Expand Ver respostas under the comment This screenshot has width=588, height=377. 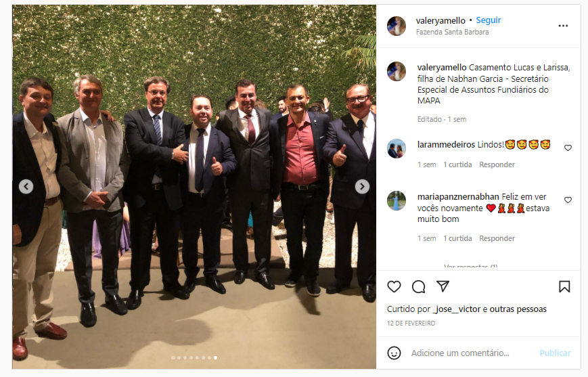coord(471,267)
